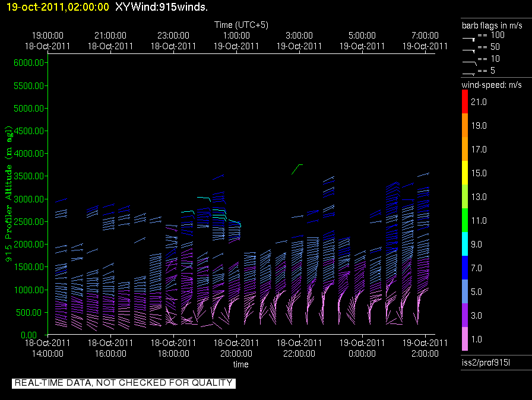Click the 13.0 color scale value
Image resolution: width=532 pixels, height=400 pixels.
pyautogui.click(x=479, y=197)
